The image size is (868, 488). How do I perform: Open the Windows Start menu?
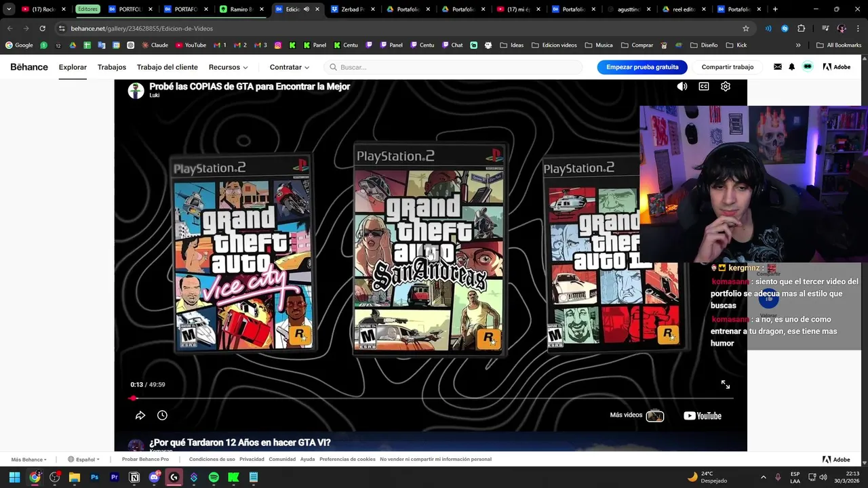[x=14, y=477]
